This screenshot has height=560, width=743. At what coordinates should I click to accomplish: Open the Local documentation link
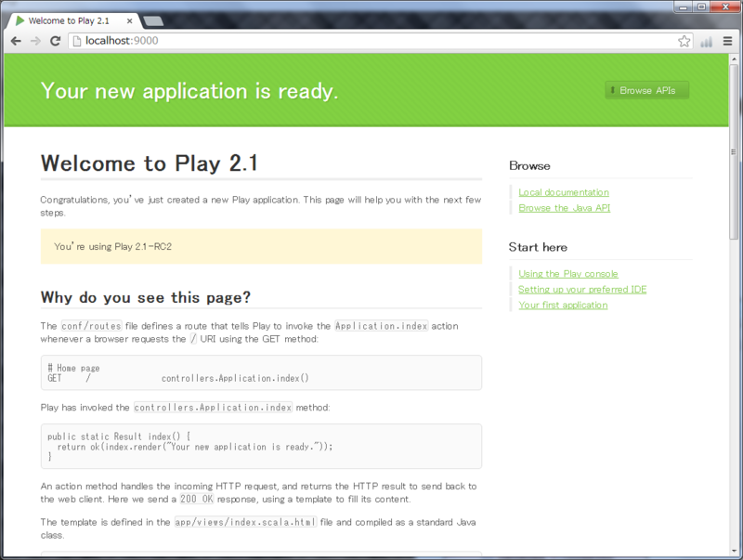[x=564, y=192]
